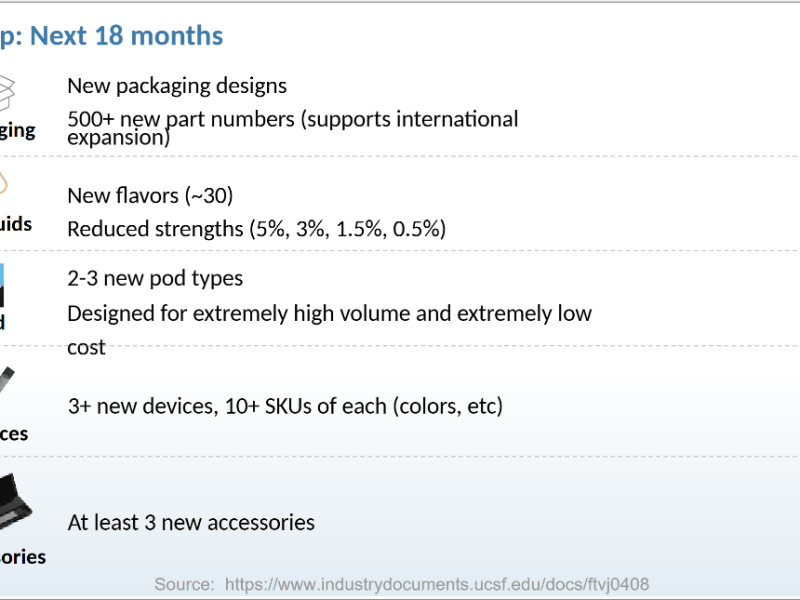The height and width of the screenshot is (600, 800).
Task: Click the '3+ new devices' text line
Action: click(285, 407)
